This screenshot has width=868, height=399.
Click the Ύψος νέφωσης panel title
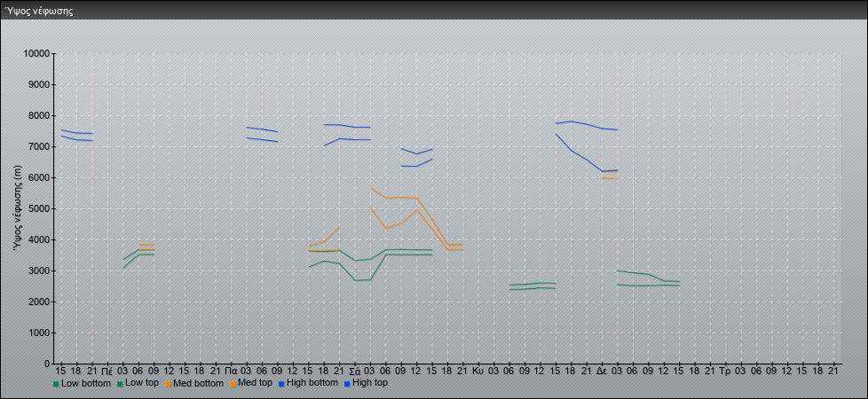tap(39, 11)
